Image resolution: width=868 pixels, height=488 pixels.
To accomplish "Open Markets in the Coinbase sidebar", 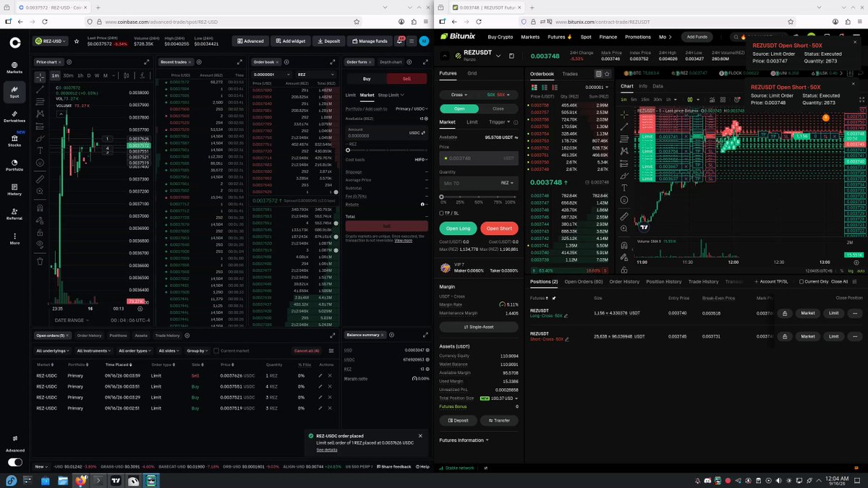I will coord(14,67).
